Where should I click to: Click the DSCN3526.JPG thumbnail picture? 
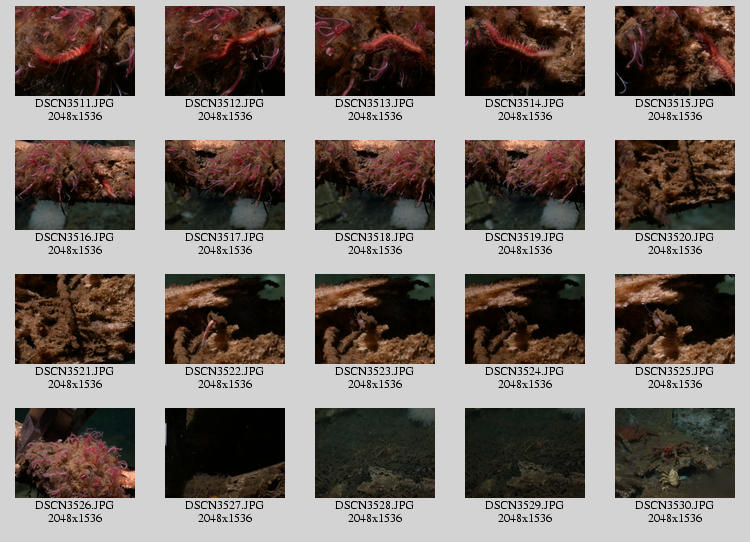[75, 453]
